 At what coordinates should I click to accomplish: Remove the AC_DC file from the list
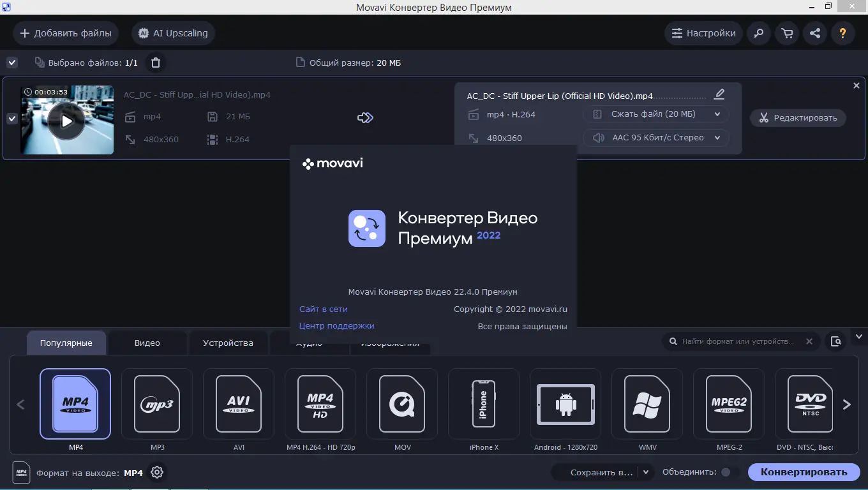coord(857,85)
